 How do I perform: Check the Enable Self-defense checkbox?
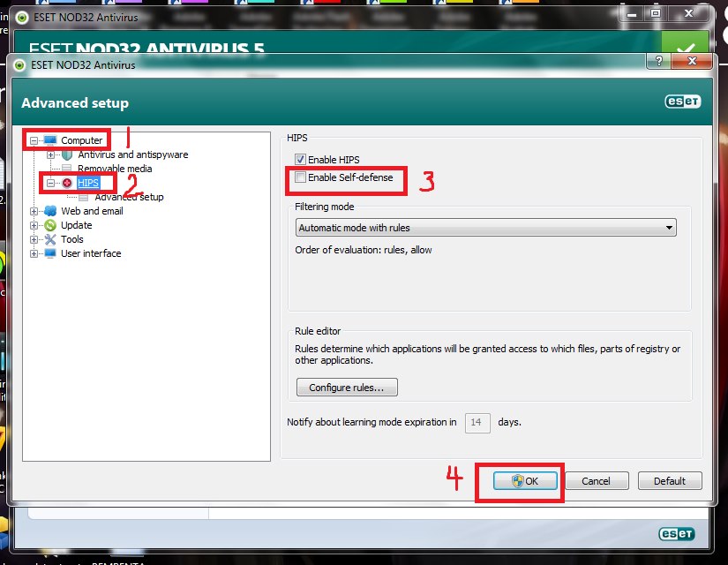[300, 177]
